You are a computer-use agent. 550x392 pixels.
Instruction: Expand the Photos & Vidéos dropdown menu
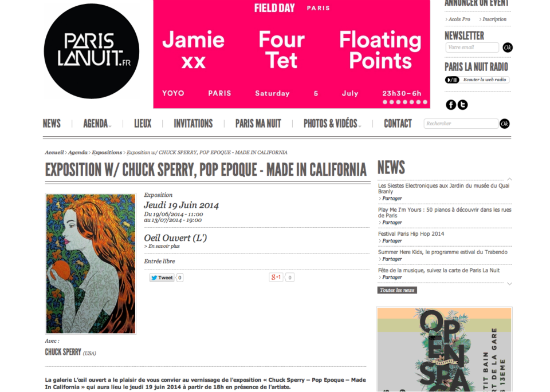[x=332, y=124]
